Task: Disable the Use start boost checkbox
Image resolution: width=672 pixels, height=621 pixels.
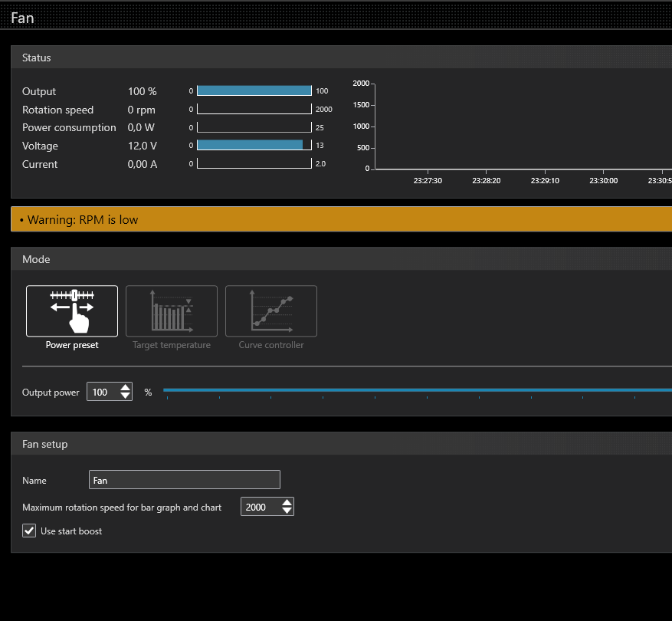Action: click(29, 531)
